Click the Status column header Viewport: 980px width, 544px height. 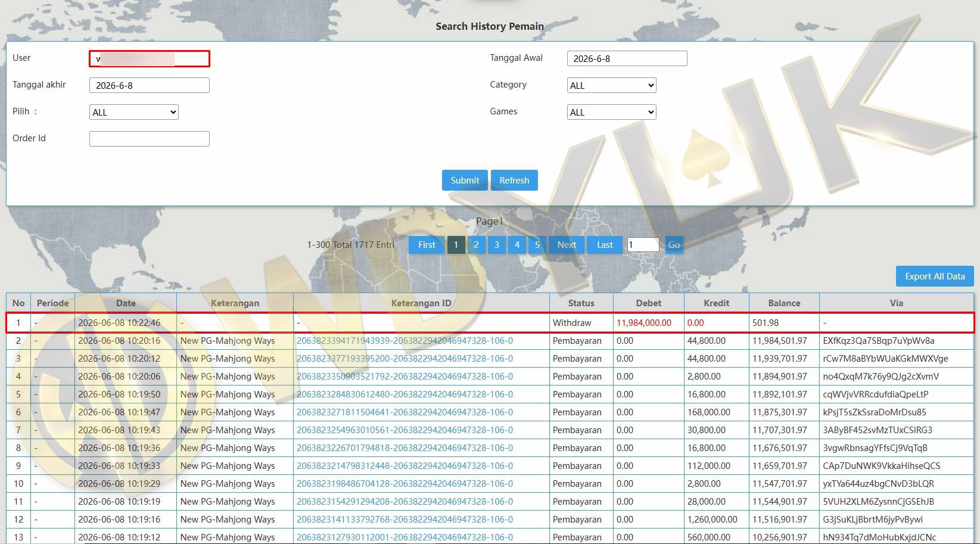tap(581, 303)
